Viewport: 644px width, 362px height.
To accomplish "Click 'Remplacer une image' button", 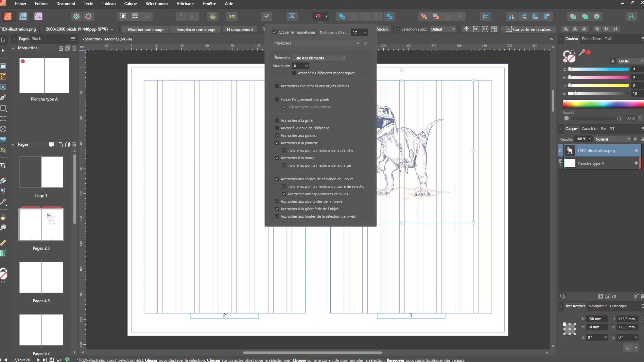I will (x=196, y=30).
